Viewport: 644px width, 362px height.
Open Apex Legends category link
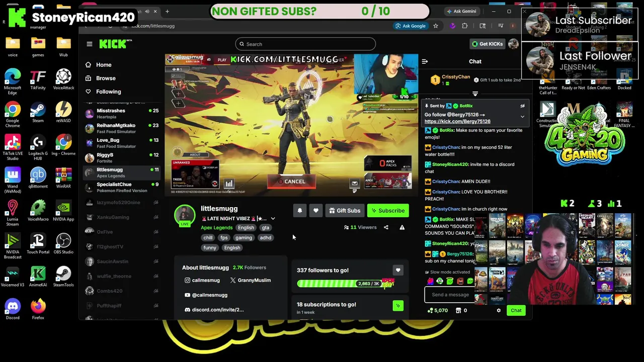click(216, 228)
